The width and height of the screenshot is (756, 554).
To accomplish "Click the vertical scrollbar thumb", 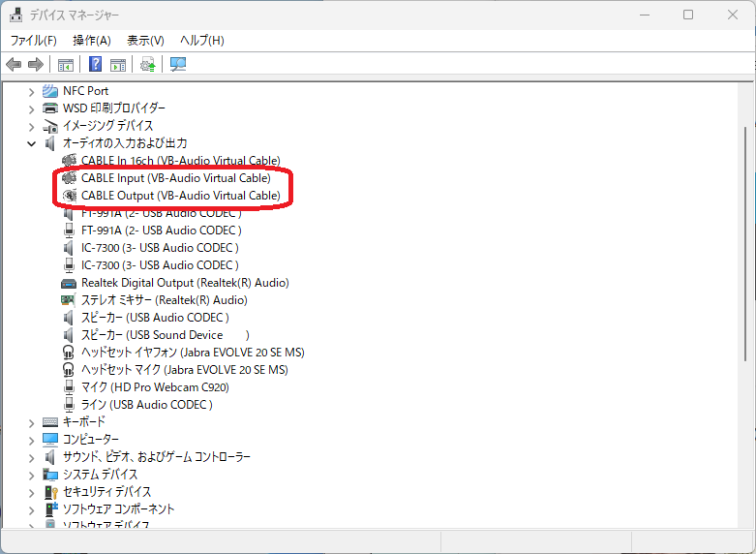I will [x=746, y=243].
